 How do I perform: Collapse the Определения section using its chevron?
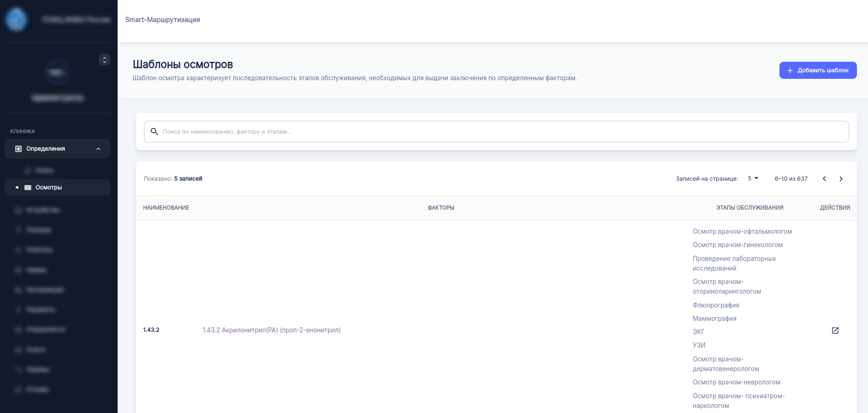(98, 149)
